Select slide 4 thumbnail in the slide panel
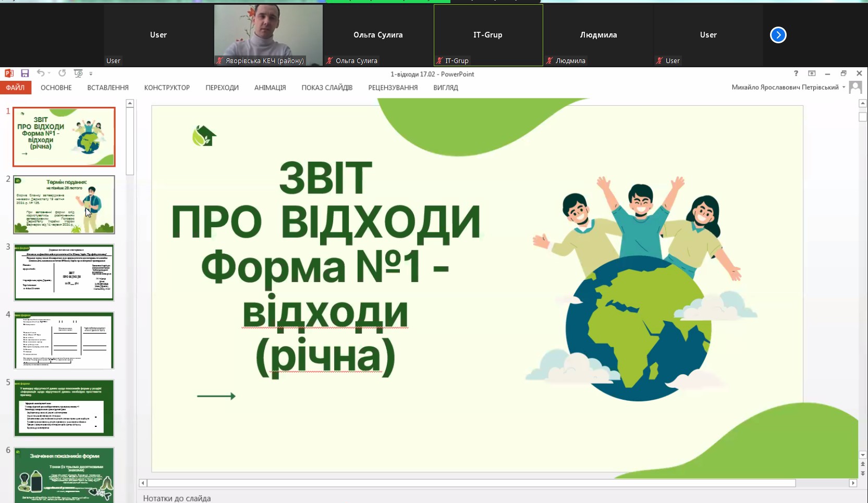The height and width of the screenshot is (503, 868). click(64, 340)
